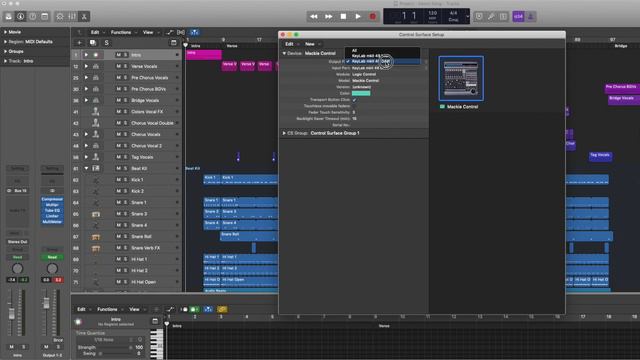Toggle the Snap button in the tracks menu bar
Screen dimensions: 640x360
(x=195, y=32)
